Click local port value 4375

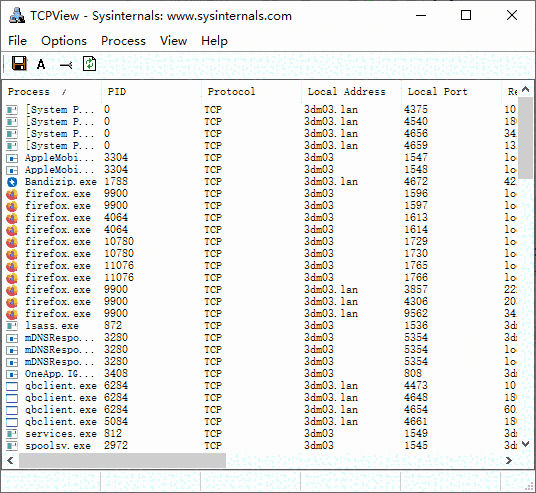click(416, 109)
